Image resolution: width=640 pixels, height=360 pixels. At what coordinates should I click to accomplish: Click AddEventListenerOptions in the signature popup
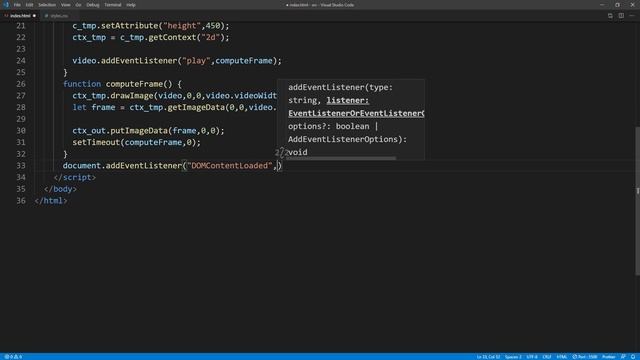(343, 140)
